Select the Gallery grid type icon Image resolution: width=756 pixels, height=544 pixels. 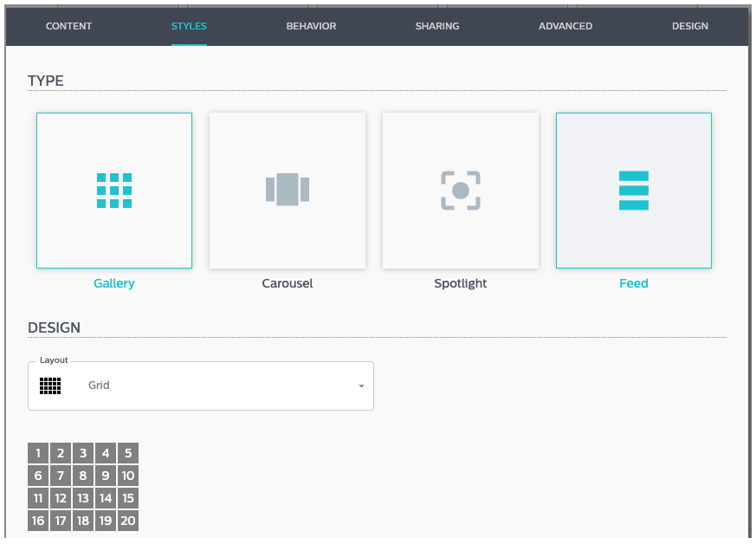pos(114,191)
